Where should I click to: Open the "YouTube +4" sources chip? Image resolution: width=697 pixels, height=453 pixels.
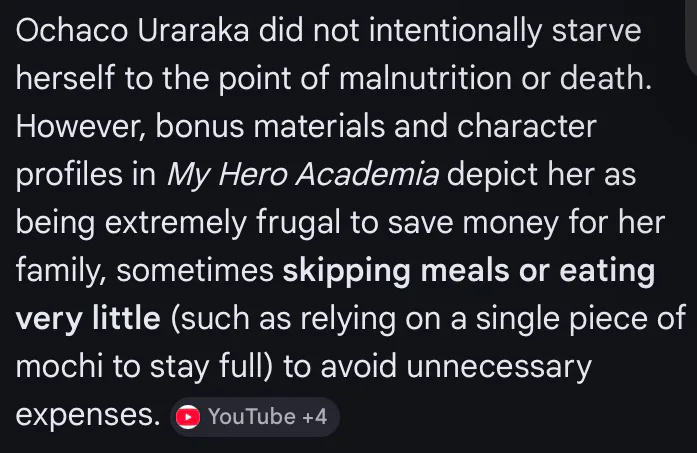tap(254, 417)
